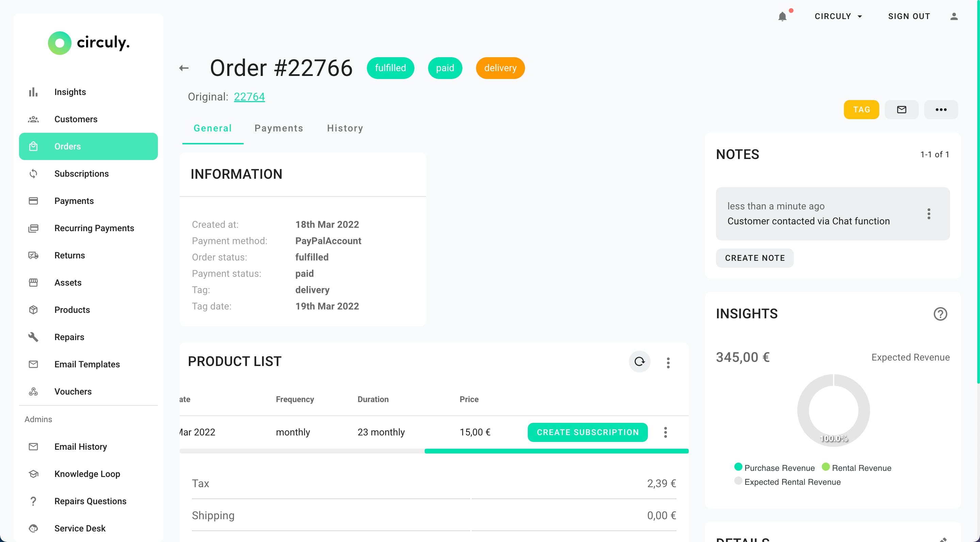This screenshot has height=542, width=980.
Task: Open the notifications bell
Action: [x=782, y=16]
